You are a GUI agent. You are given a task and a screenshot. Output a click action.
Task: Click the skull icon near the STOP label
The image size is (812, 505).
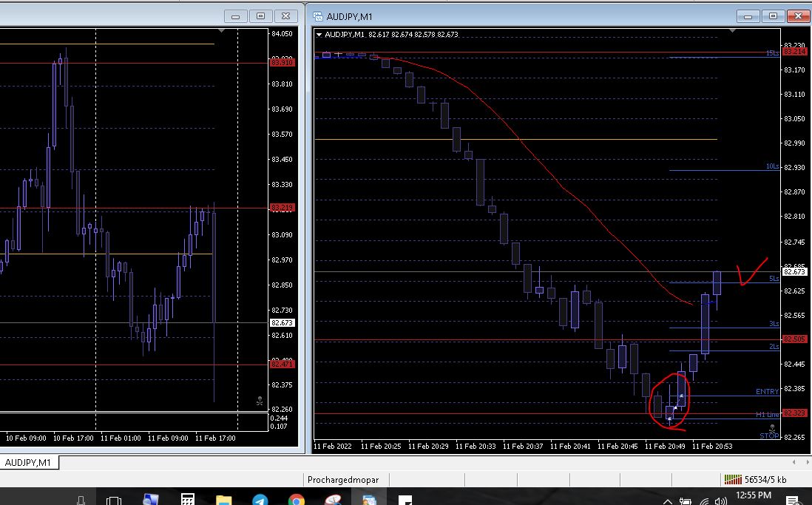[x=772, y=428]
